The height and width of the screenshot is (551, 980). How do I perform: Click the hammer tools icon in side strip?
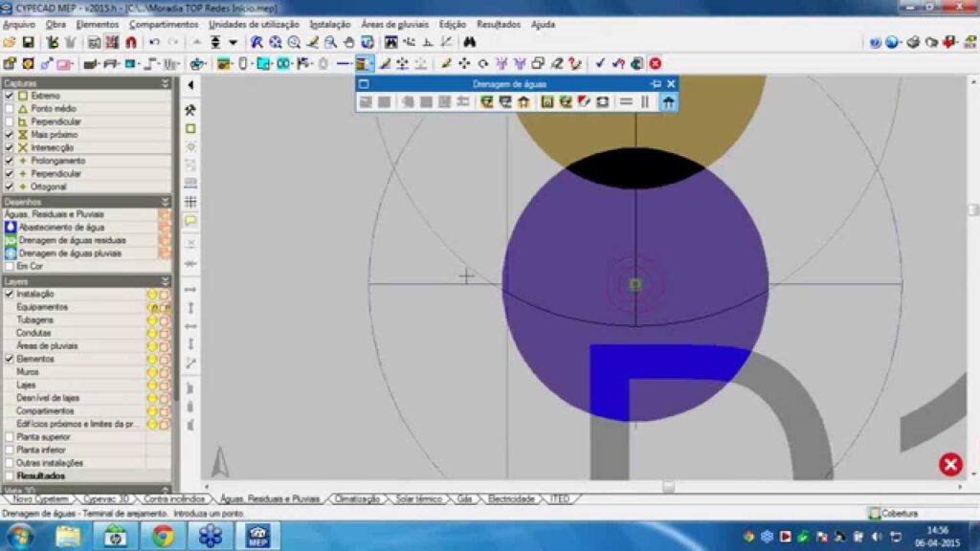(x=190, y=110)
